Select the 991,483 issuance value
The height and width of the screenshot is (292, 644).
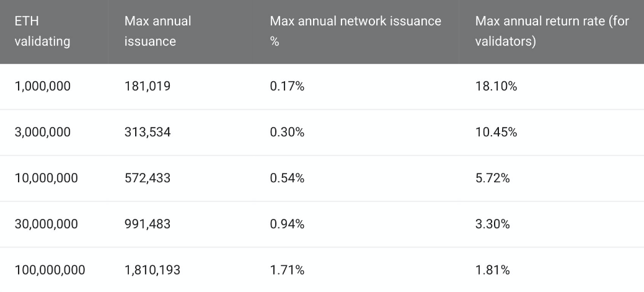(148, 224)
